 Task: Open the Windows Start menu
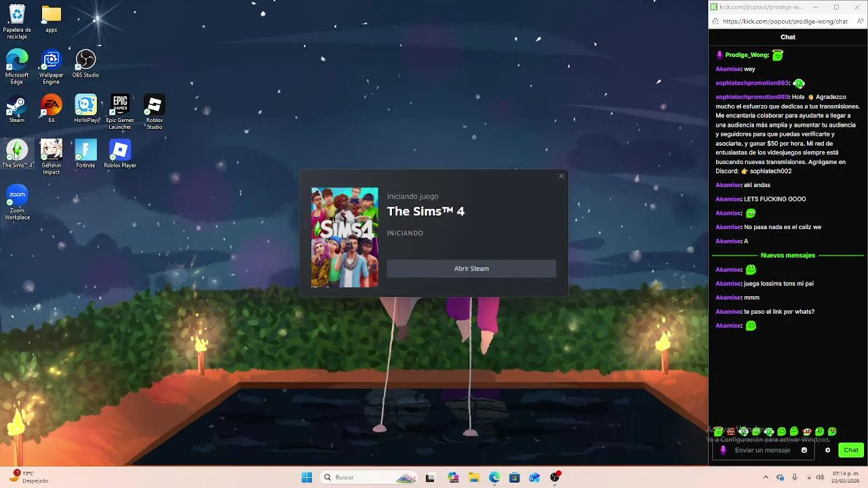pyautogui.click(x=307, y=477)
